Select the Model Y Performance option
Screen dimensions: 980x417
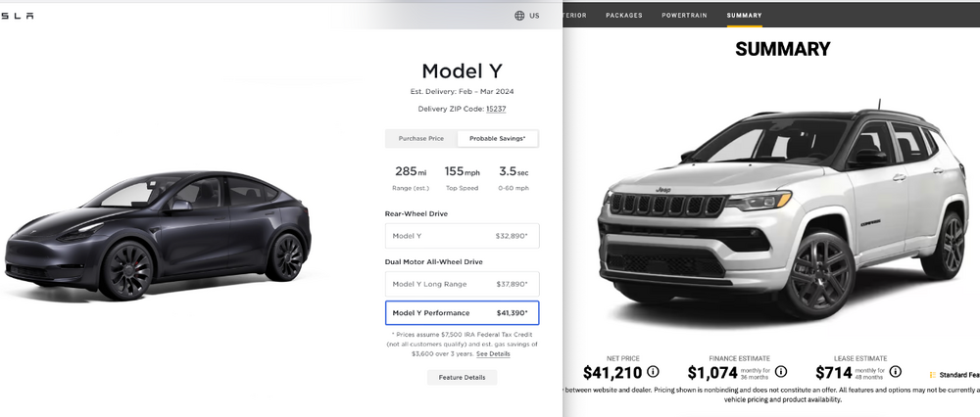coord(462,313)
